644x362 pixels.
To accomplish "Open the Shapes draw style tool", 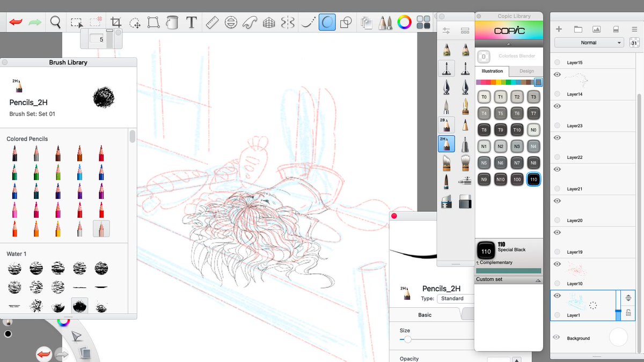I will [x=347, y=22].
